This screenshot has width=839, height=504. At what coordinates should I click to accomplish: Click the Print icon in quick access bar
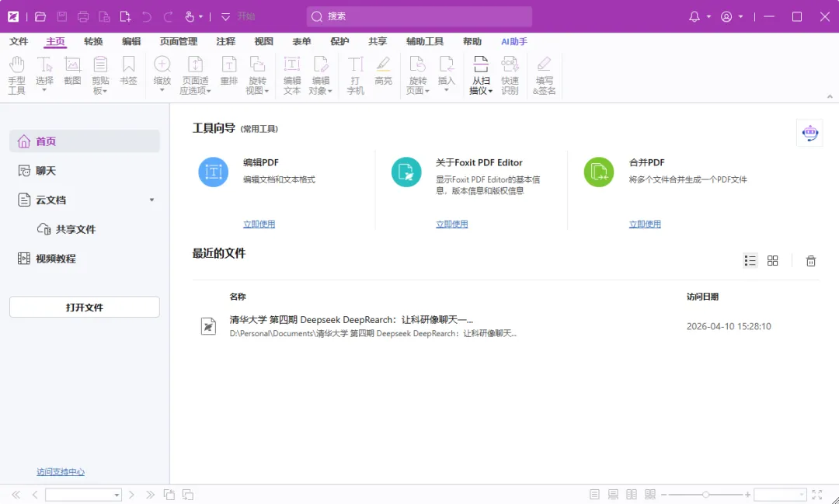(83, 16)
